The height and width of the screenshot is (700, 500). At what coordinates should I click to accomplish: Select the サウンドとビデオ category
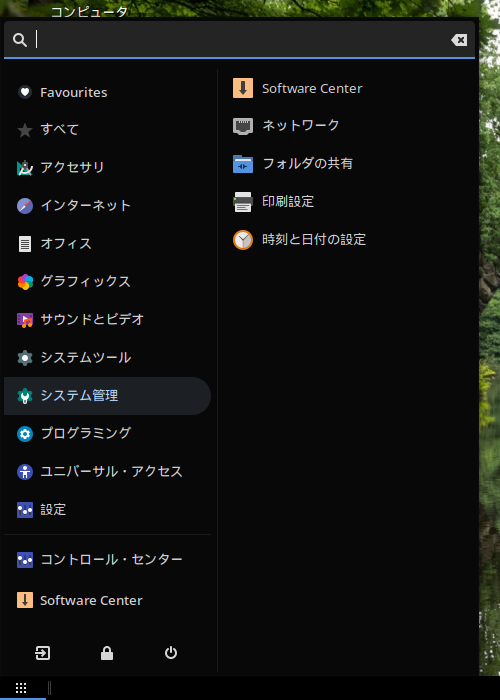(107, 320)
